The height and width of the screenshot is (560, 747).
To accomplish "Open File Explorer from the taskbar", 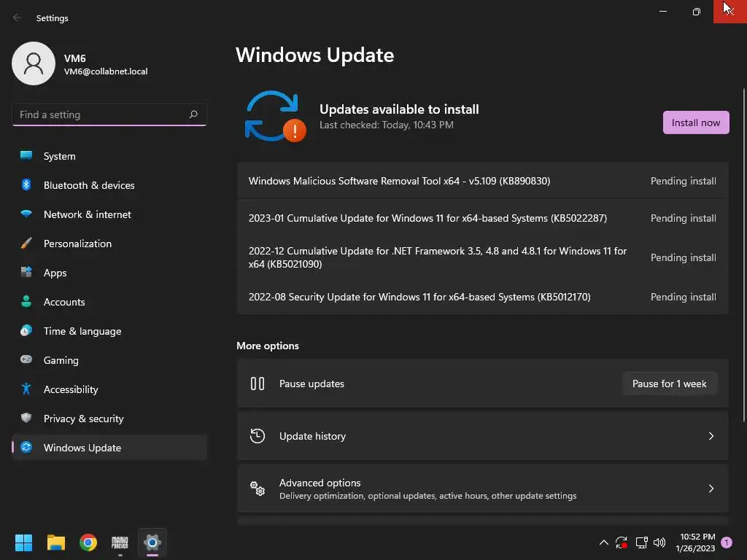I will coord(55,542).
